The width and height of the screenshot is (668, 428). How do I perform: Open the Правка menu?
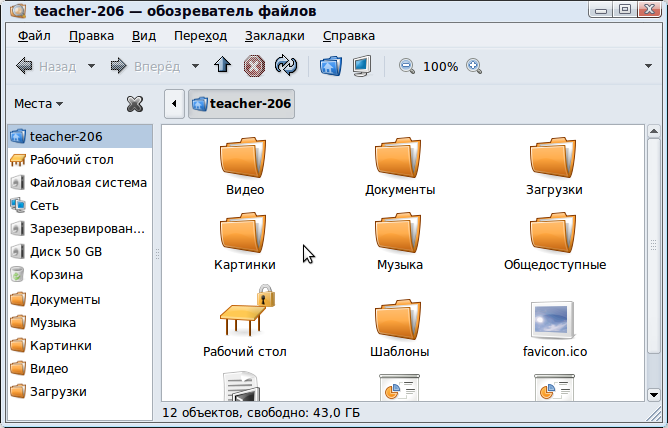[x=91, y=36]
